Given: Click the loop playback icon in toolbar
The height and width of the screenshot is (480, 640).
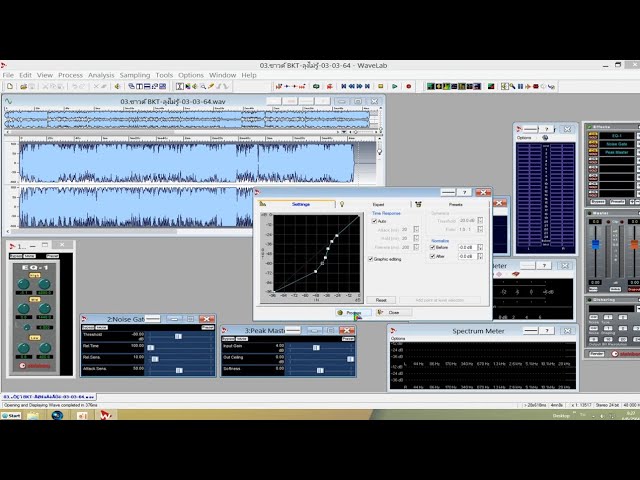Looking at the screenshot, I should point(316,87).
